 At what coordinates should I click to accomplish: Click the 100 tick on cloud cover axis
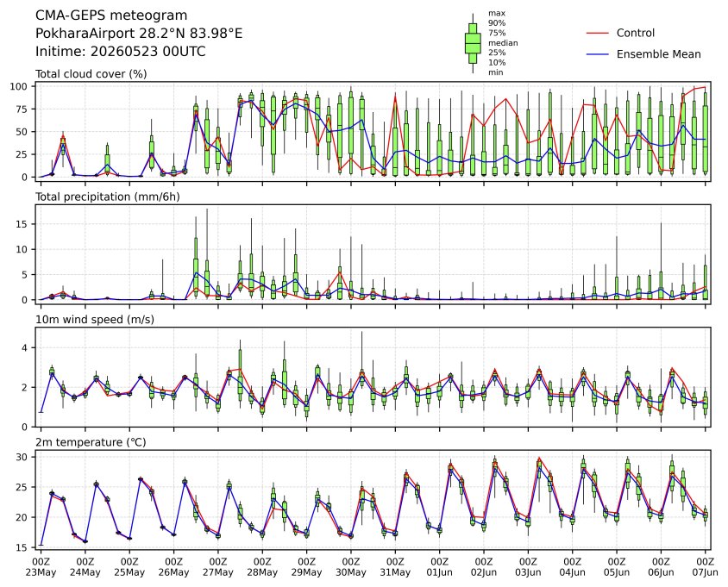[20, 86]
